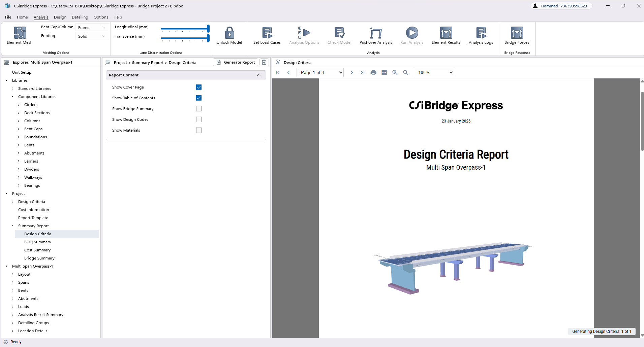Enable Show Bridge Summary
This screenshot has width=644, height=347.
coord(199,108)
